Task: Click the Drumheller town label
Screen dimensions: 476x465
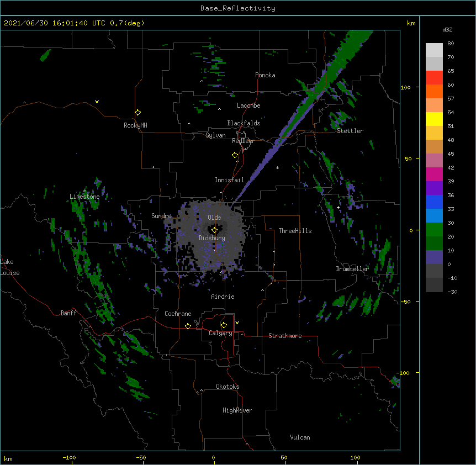Action: pos(352,269)
